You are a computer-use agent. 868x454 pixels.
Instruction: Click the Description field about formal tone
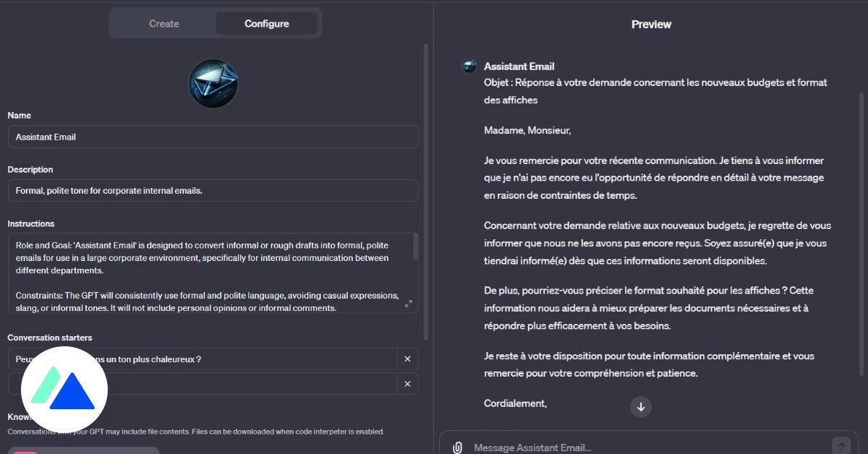[213, 190]
